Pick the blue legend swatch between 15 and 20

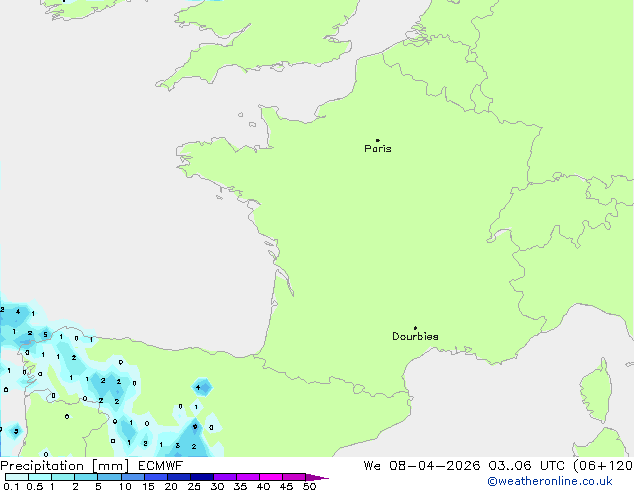click(x=156, y=477)
